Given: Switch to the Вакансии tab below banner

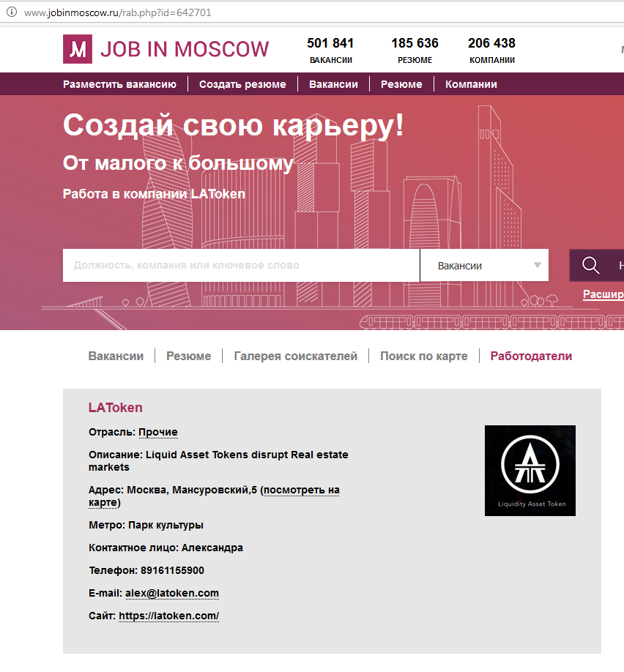Looking at the screenshot, I should tap(116, 356).
